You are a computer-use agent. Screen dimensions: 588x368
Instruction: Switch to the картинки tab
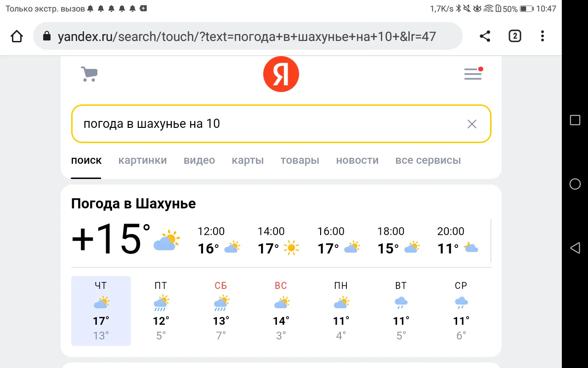142,160
